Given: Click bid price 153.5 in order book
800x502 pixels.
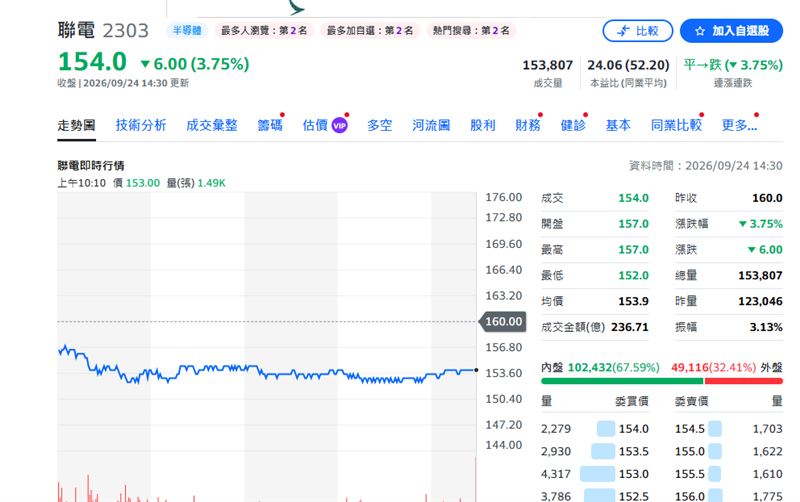Looking at the screenshot, I should 634,451.
